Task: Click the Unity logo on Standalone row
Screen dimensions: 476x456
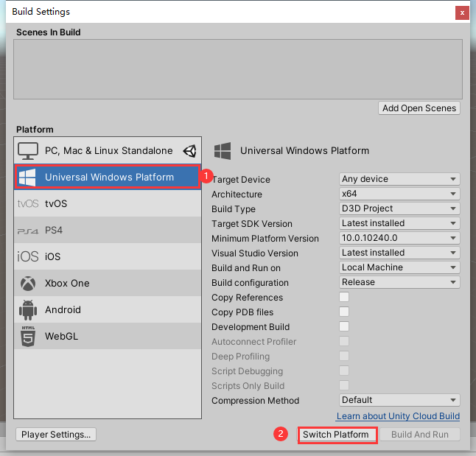Action: point(189,151)
